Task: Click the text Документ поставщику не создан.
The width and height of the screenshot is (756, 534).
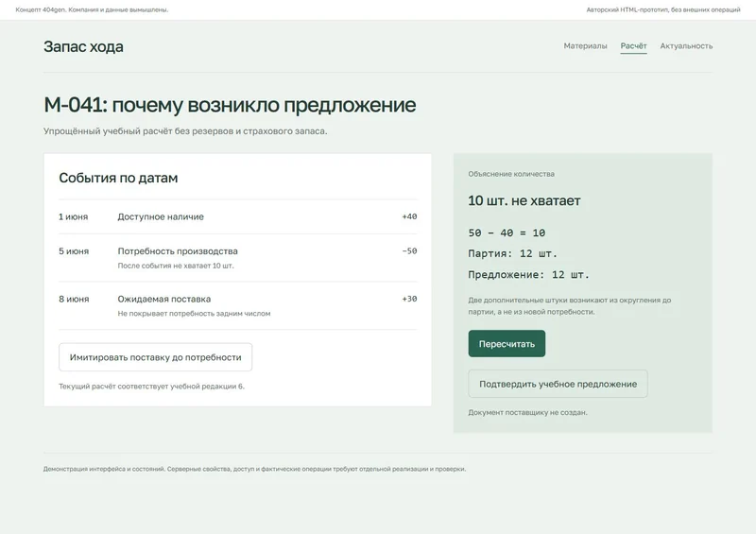Action: click(527, 412)
